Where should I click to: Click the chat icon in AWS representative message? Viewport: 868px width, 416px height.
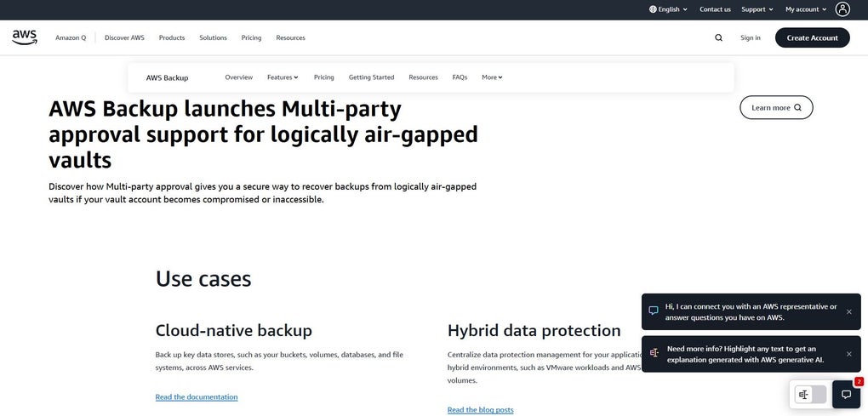[654, 311]
